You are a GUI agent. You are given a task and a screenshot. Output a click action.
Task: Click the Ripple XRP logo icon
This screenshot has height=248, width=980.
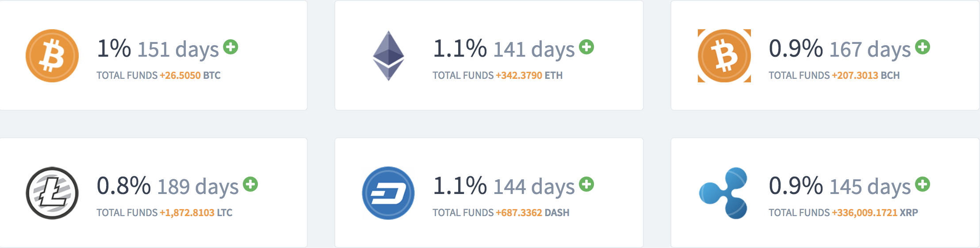pos(724,193)
